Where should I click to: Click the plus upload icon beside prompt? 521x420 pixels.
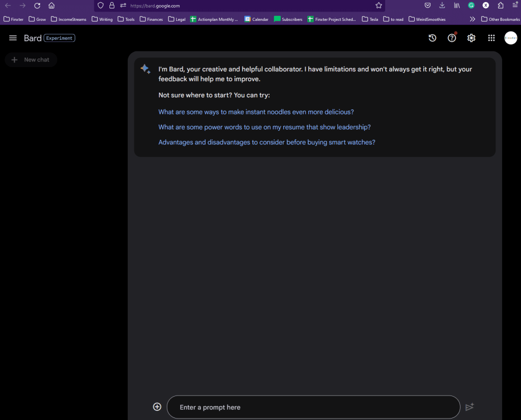157,407
